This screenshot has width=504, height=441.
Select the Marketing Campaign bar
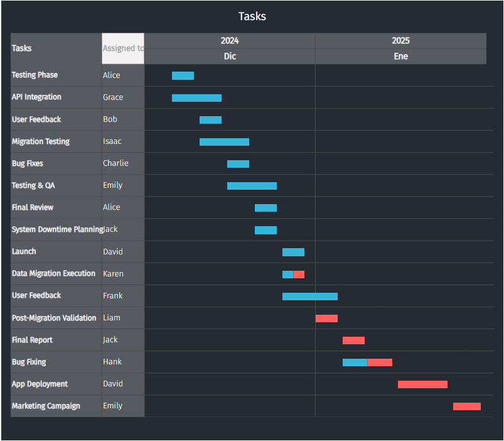tap(467, 406)
